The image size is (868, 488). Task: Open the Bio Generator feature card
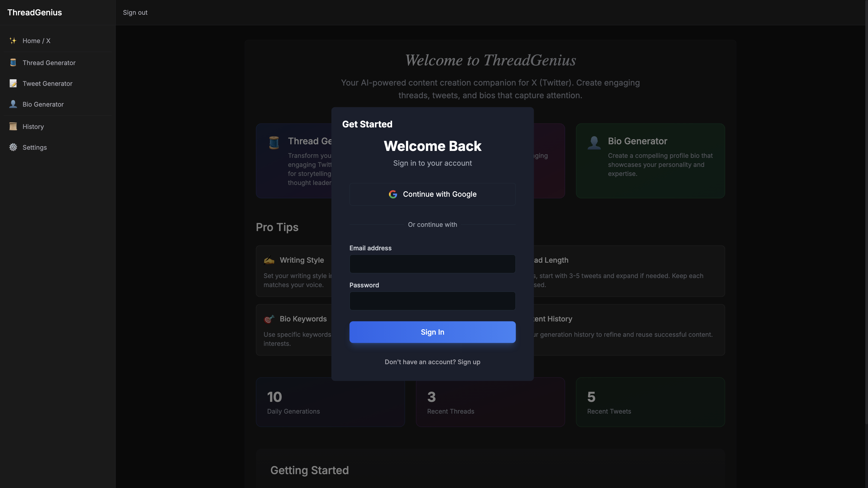[x=650, y=161]
